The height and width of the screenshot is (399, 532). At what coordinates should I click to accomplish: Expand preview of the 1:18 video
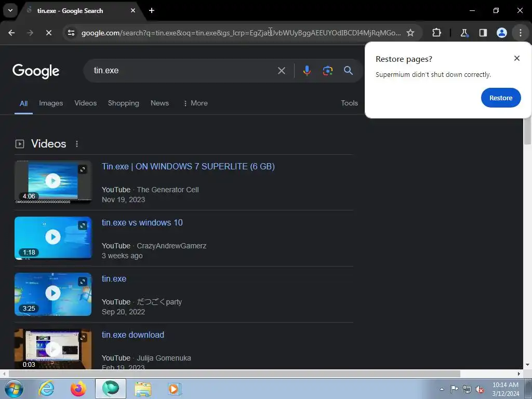[x=83, y=225]
